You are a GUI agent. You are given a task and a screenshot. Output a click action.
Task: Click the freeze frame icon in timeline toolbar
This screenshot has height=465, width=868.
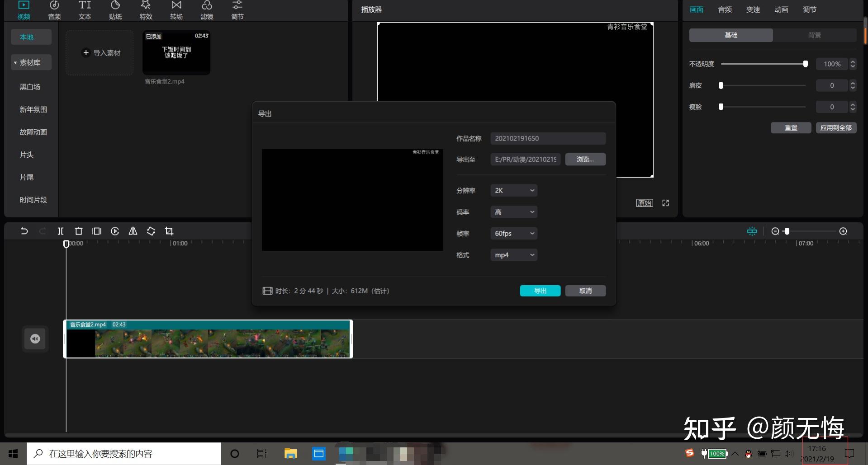(x=97, y=231)
